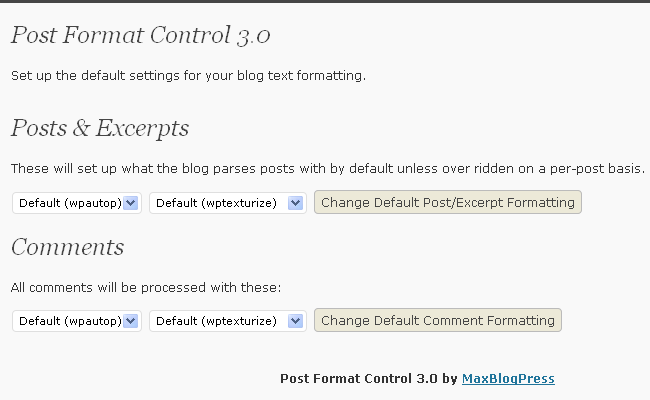
Task: Click the blue arrow on Comments wpautop select
Action: [x=131, y=321]
